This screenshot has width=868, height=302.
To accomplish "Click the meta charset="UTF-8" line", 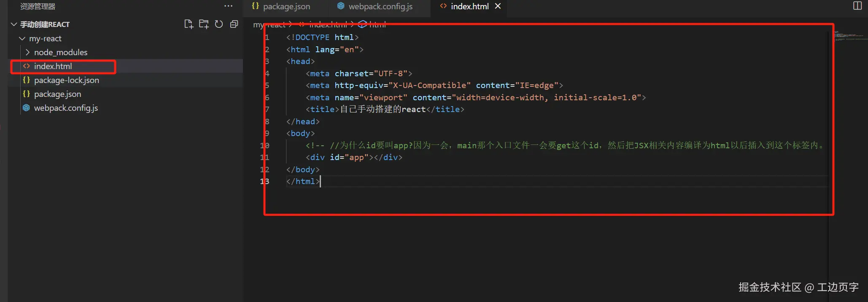I will click(359, 74).
